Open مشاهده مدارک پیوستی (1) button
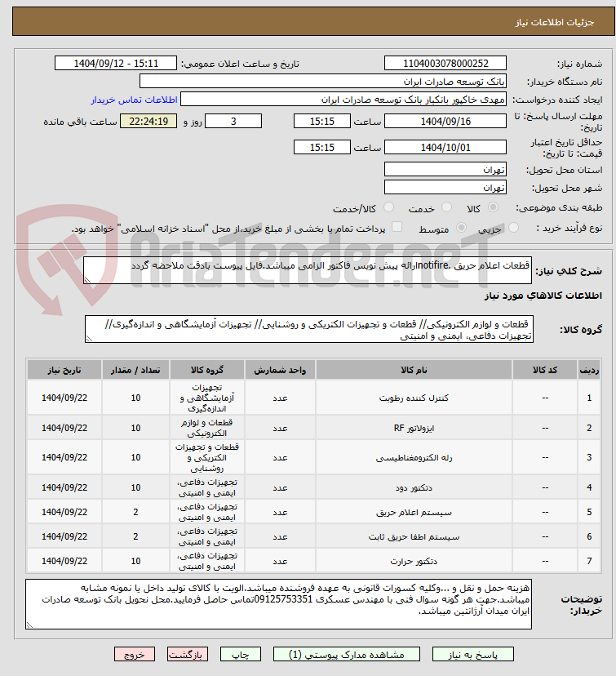 coord(346,655)
